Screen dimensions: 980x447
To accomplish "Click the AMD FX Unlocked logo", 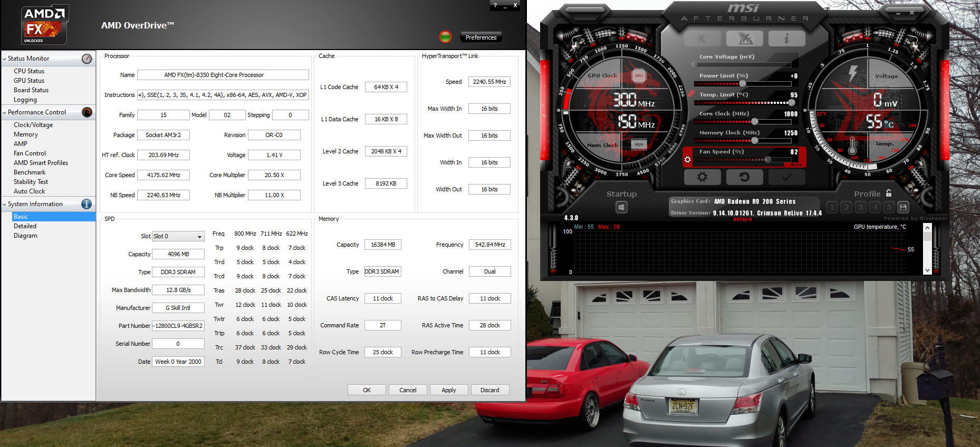I will click(x=45, y=25).
